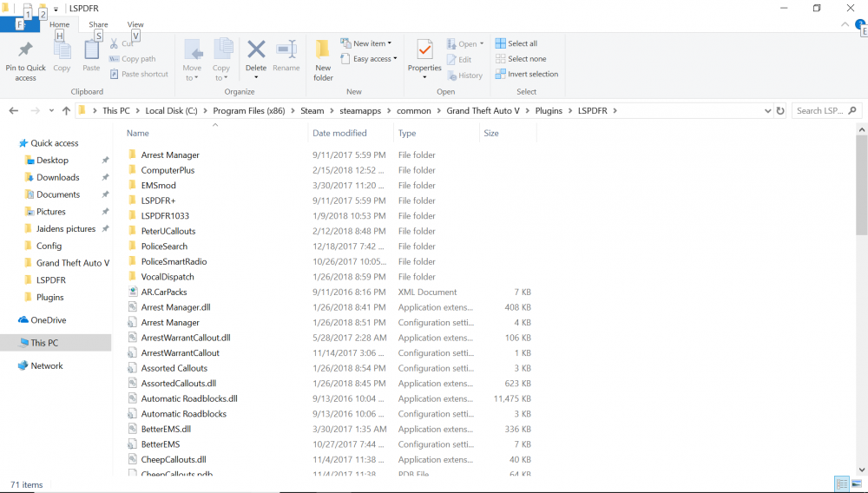Click the Copy ribbon icon

[x=62, y=51]
